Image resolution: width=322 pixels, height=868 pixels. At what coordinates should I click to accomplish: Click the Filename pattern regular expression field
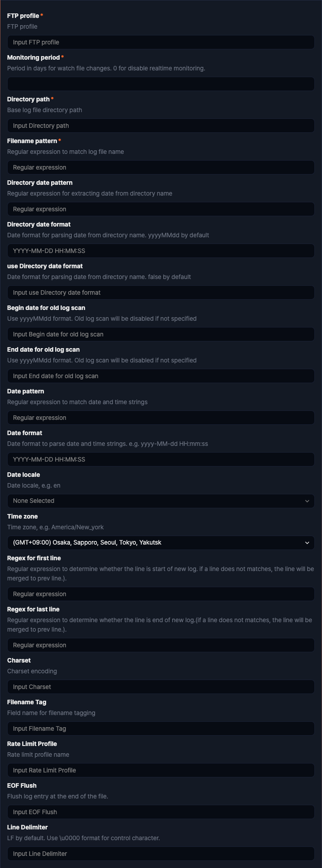coord(161,167)
